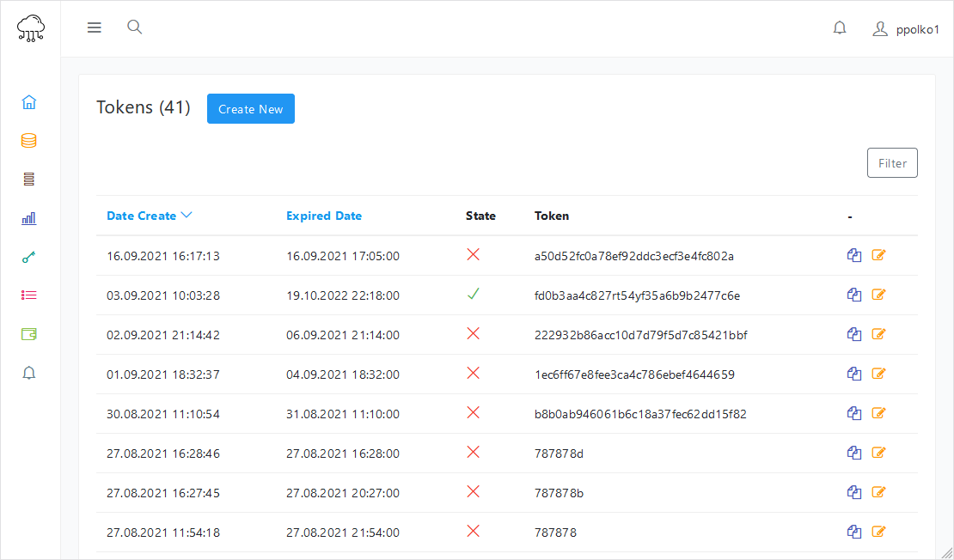Click the Create New button
The image size is (954, 560).
(251, 109)
